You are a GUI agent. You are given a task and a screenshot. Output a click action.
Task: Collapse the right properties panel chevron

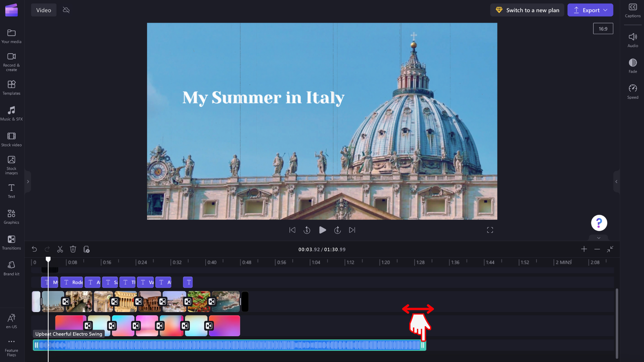click(x=616, y=182)
